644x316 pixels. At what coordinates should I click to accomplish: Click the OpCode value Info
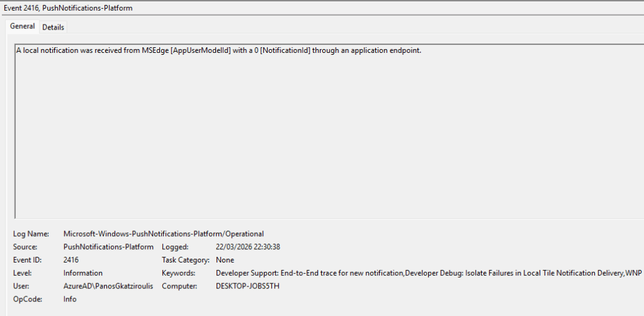70,299
